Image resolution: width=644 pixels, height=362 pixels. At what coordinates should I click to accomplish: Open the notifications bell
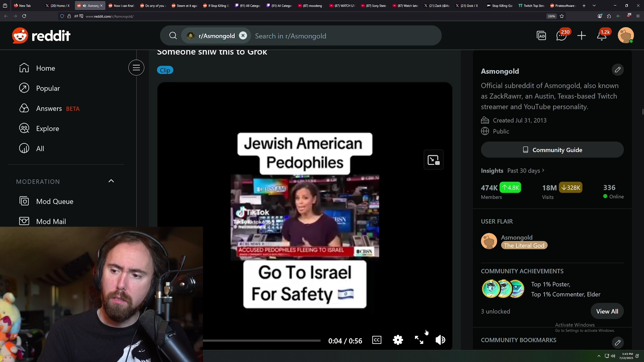pos(602,36)
